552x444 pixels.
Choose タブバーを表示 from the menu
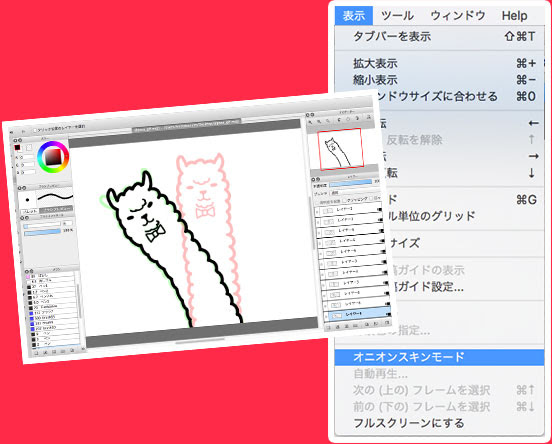pyautogui.click(x=439, y=36)
